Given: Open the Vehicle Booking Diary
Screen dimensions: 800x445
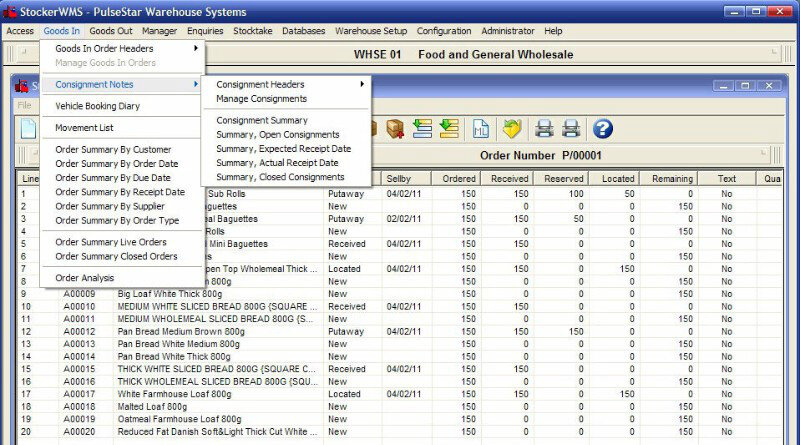Looking at the screenshot, I should point(97,106).
